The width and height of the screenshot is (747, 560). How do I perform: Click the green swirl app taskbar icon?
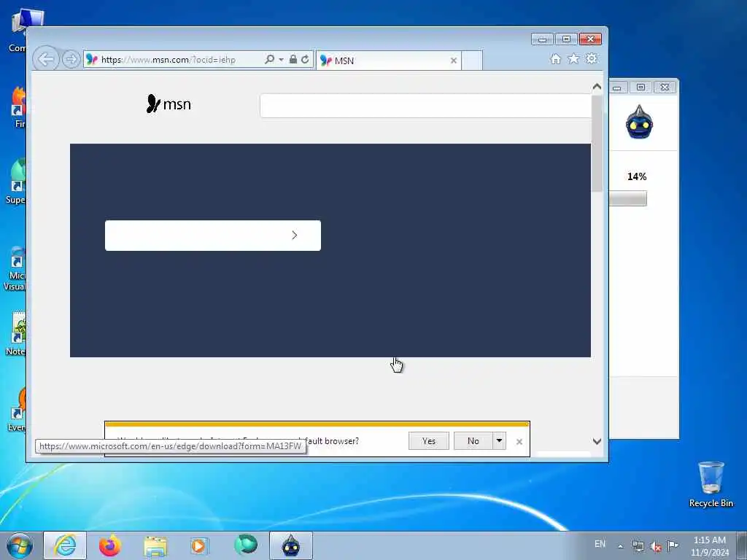[246, 545]
